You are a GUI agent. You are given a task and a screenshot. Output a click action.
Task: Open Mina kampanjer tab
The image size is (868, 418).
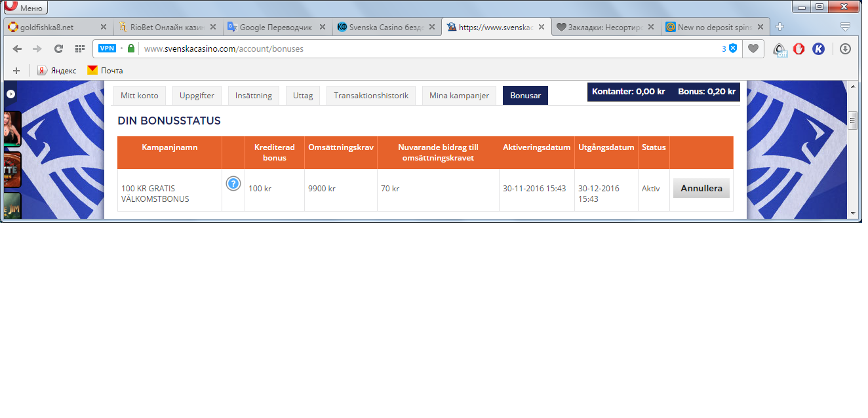(x=460, y=96)
